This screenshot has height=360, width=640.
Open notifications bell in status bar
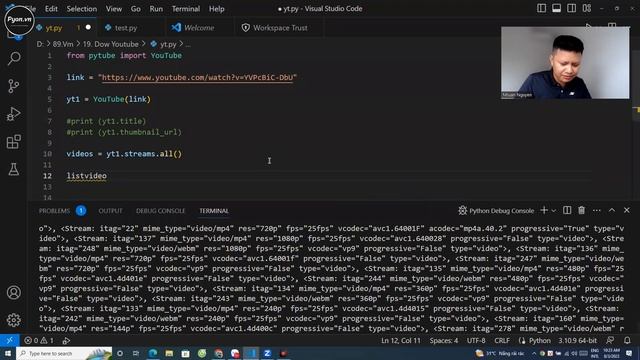point(627,340)
